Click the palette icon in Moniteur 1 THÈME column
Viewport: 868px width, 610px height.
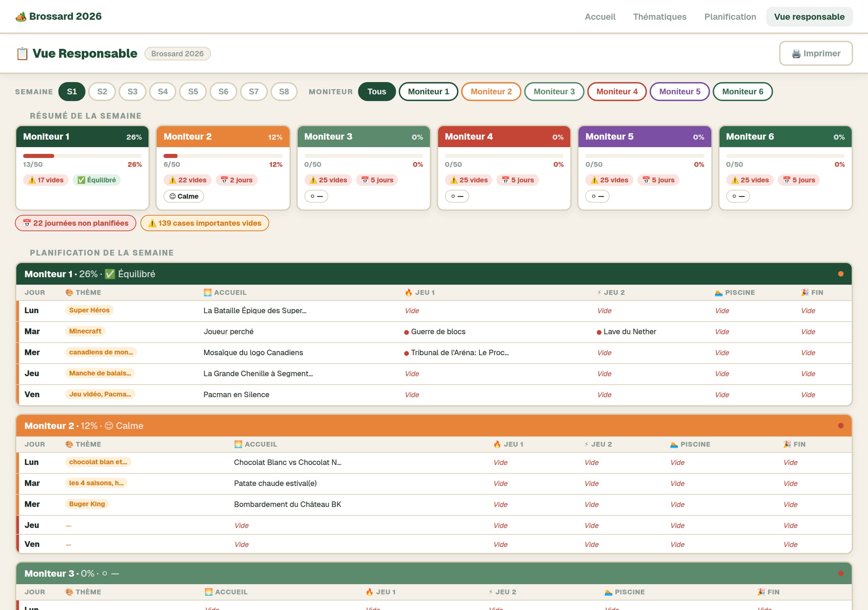point(69,293)
